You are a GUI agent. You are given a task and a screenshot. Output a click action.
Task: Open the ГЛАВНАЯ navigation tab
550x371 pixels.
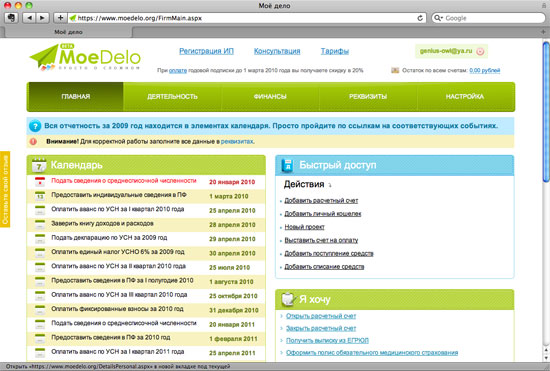(75, 97)
